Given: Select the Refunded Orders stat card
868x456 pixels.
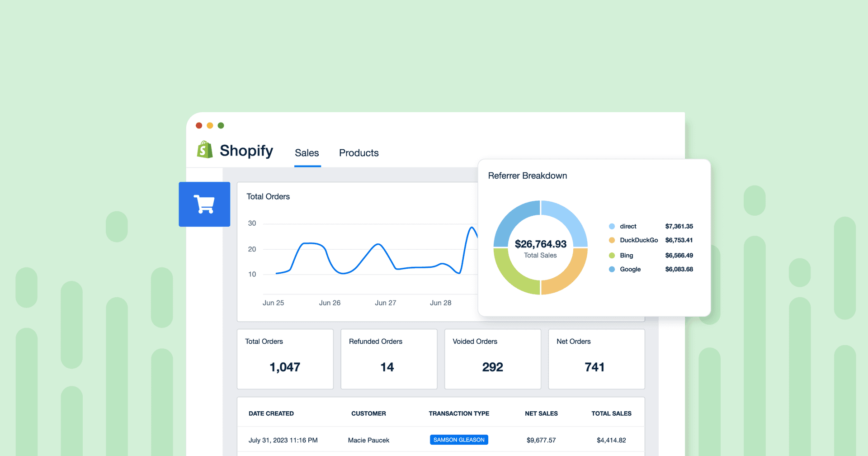Looking at the screenshot, I should tap(388, 359).
